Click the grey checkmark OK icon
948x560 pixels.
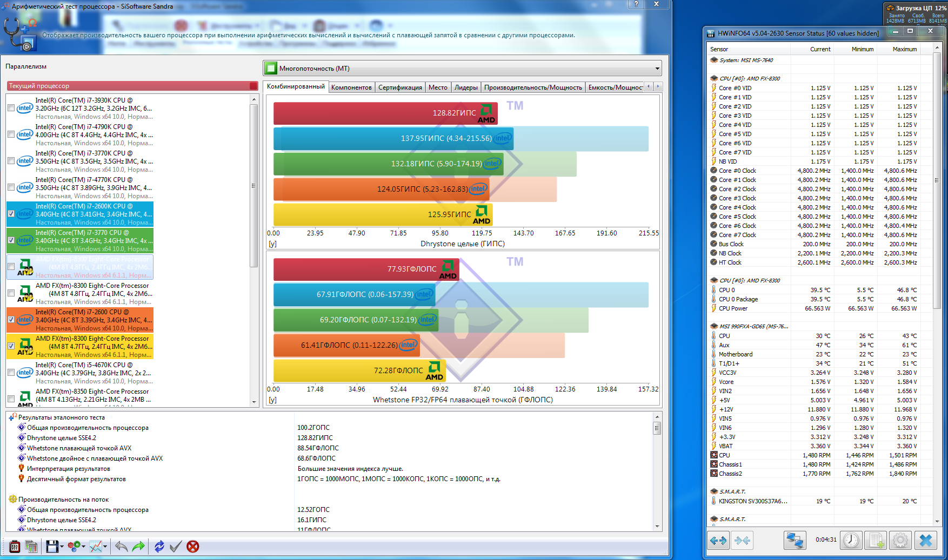pyautogui.click(x=176, y=546)
